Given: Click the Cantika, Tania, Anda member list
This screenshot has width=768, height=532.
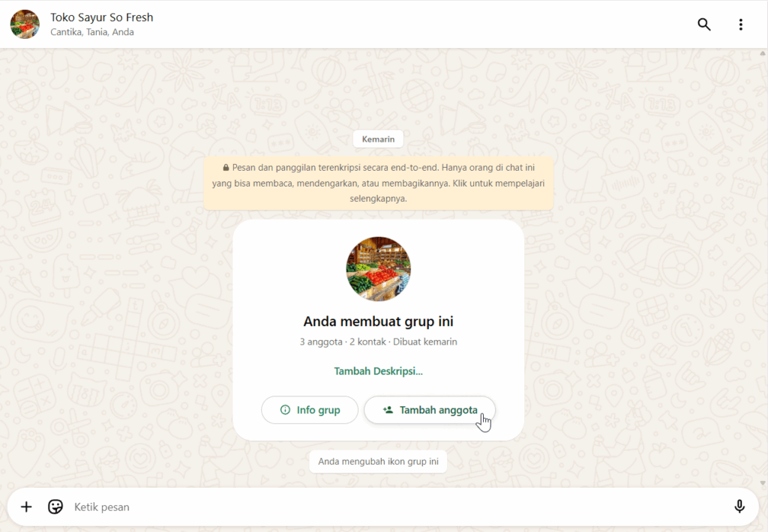Looking at the screenshot, I should click(x=92, y=31).
